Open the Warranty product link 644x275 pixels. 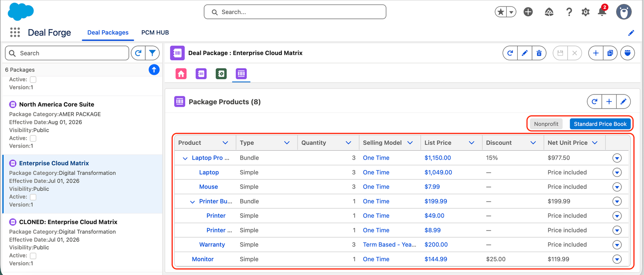pyautogui.click(x=212, y=245)
